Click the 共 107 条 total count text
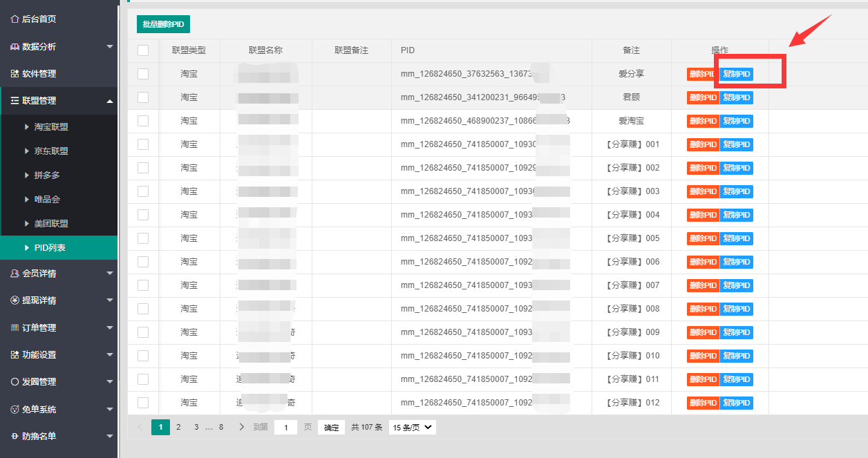This screenshot has height=458, width=868. pyautogui.click(x=366, y=428)
